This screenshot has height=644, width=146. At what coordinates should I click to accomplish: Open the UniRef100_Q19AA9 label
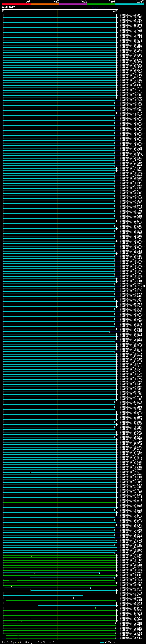coord(131,165)
